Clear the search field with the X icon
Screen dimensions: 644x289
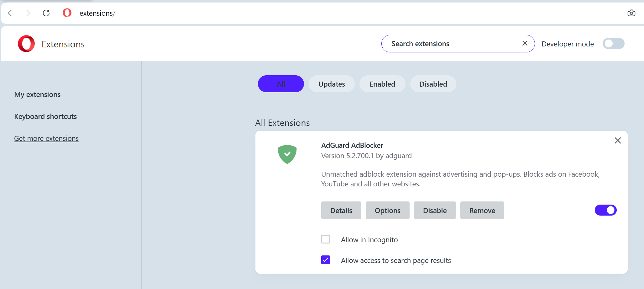tap(525, 43)
